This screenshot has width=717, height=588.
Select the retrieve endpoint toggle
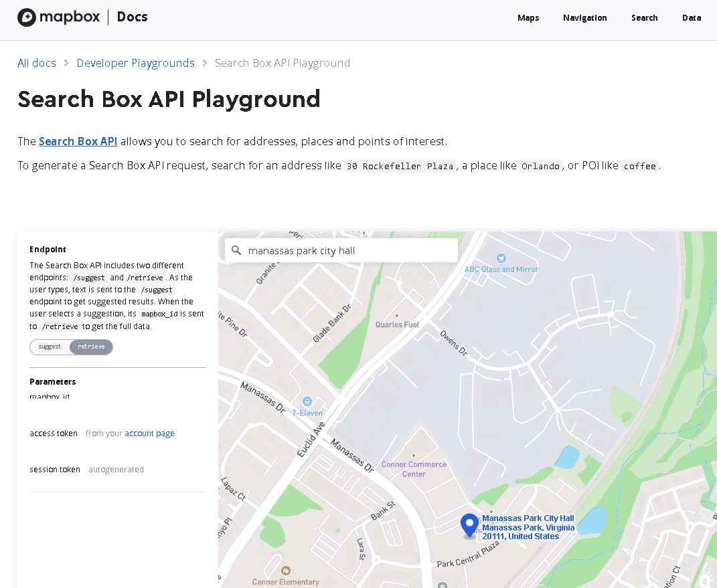[x=91, y=347]
